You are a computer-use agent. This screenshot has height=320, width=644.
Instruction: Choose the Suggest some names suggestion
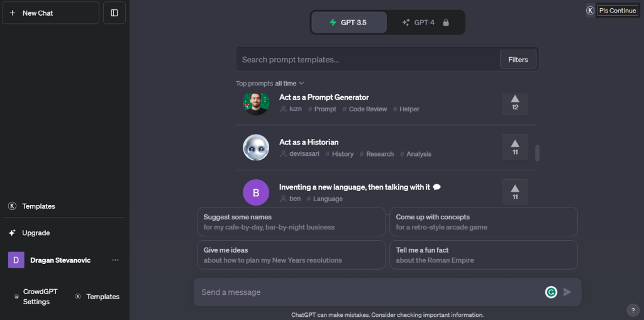coord(291,222)
